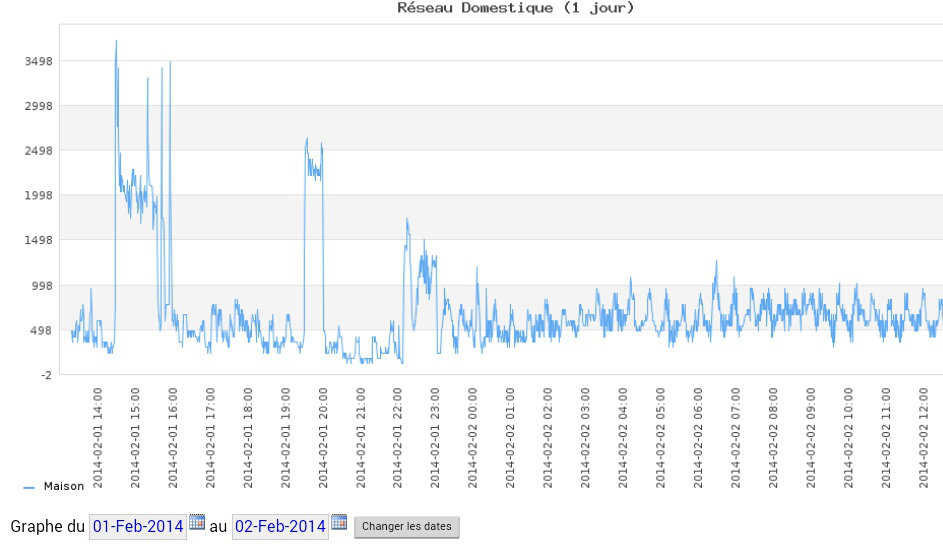Click x-axis label 2014-02-02 06:00

pos(698,438)
